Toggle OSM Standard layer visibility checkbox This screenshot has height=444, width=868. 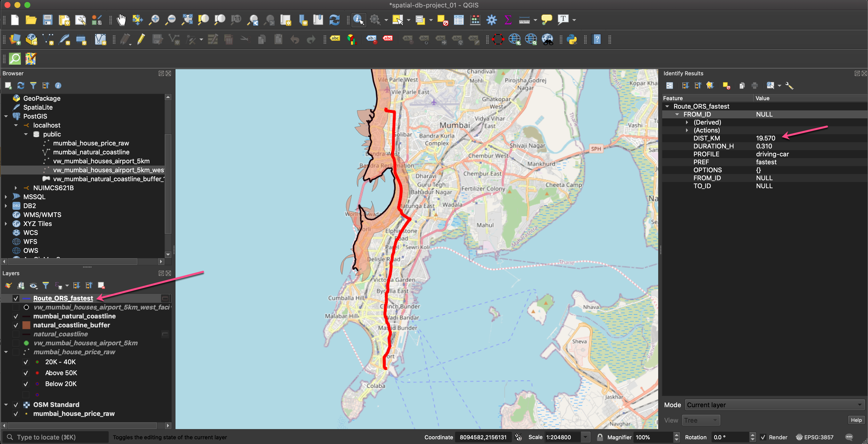coord(16,404)
